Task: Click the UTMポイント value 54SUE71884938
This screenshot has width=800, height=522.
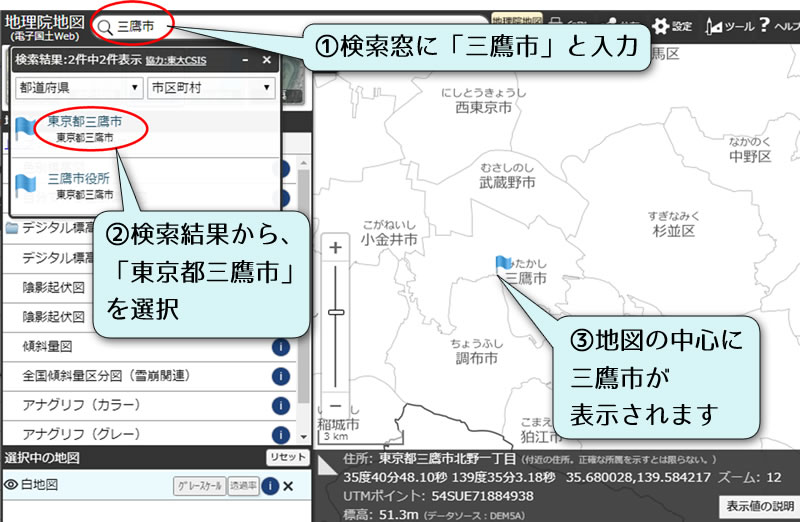Action: 482,496
